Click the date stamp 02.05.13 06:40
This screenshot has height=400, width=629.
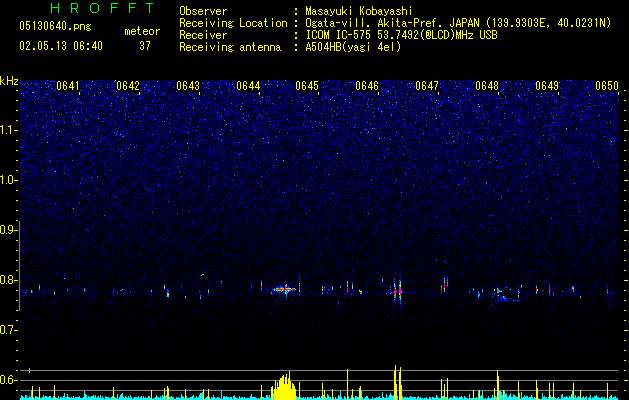point(61,46)
